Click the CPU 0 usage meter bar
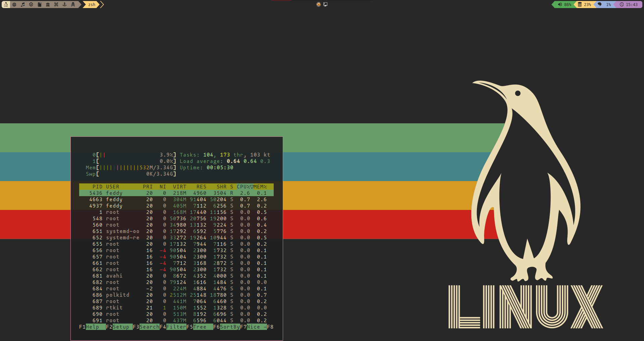 135,155
